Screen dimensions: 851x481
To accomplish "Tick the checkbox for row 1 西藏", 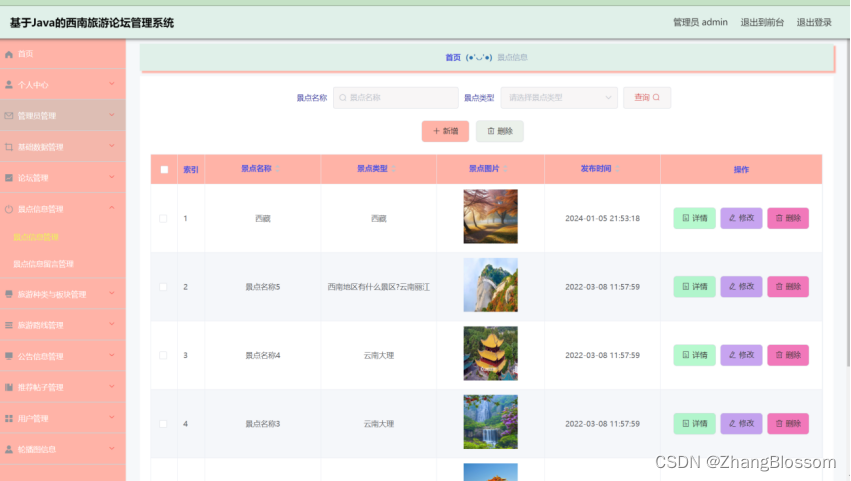I will (x=163, y=218).
